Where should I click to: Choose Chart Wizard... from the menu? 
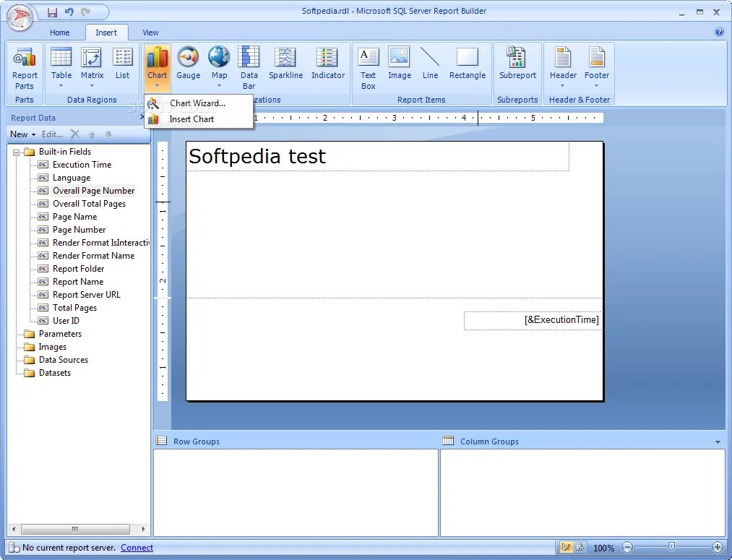pyautogui.click(x=199, y=103)
